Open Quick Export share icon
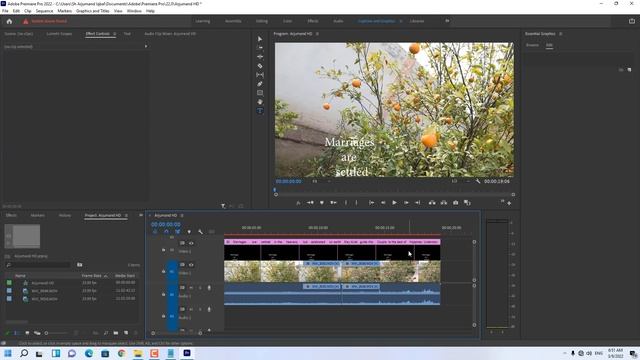The height and width of the screenshot is (360, 640). pyautogui.click(x=631, y=21)
